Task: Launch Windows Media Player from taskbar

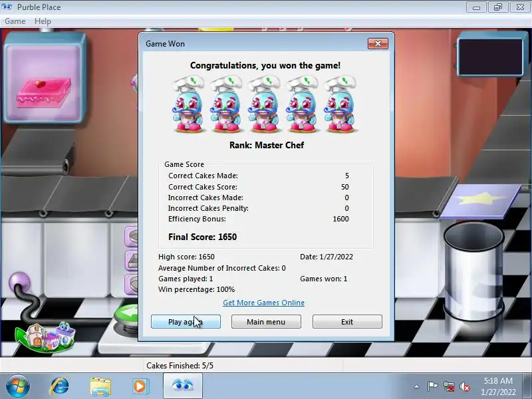Action: coord(140,386)
